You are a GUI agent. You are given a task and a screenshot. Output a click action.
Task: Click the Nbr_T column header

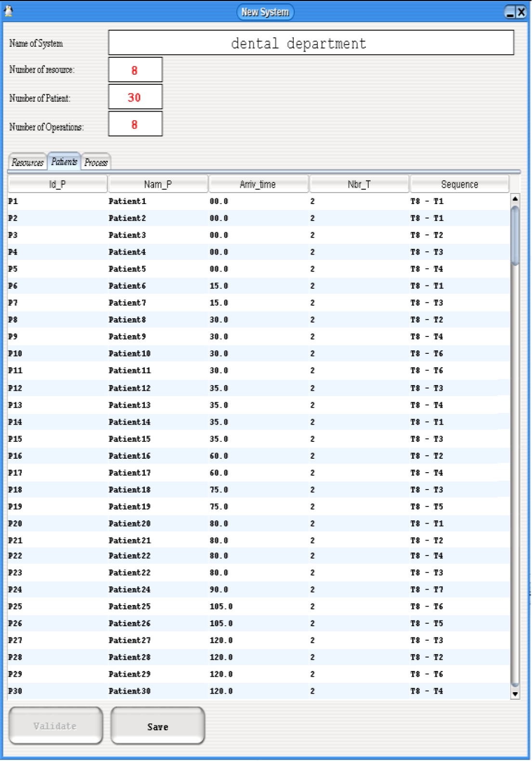(359, 184)
